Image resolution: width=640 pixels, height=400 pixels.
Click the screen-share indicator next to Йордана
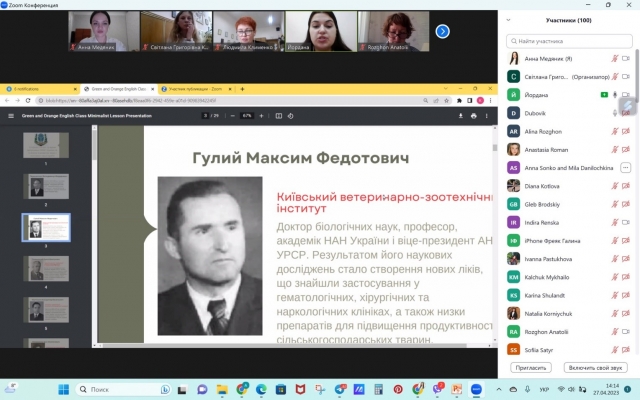(x=604, y=95)
